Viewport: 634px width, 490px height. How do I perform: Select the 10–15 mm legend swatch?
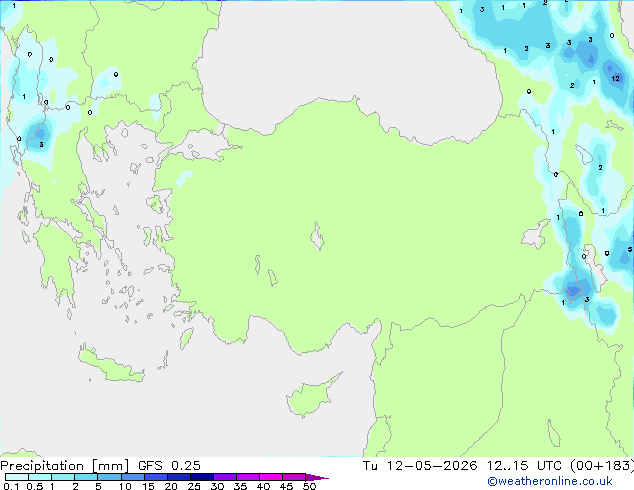tap(132, 477)
